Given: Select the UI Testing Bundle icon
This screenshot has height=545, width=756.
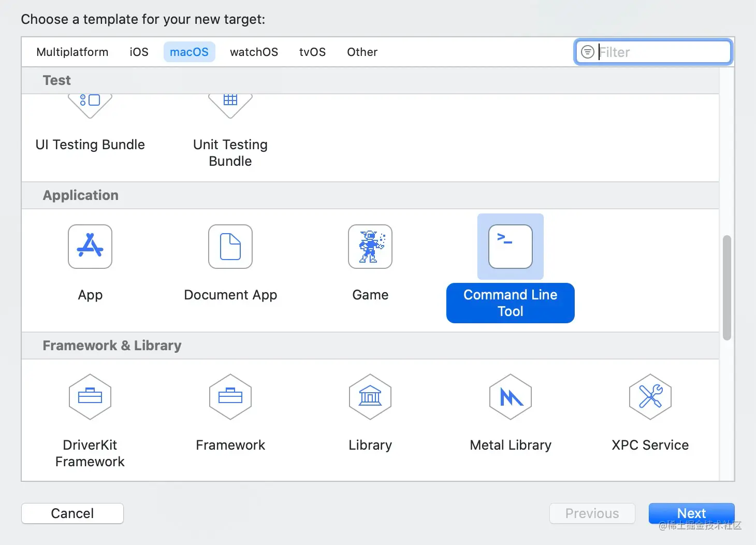Looking at the screenshot, I should pos(90,106).
